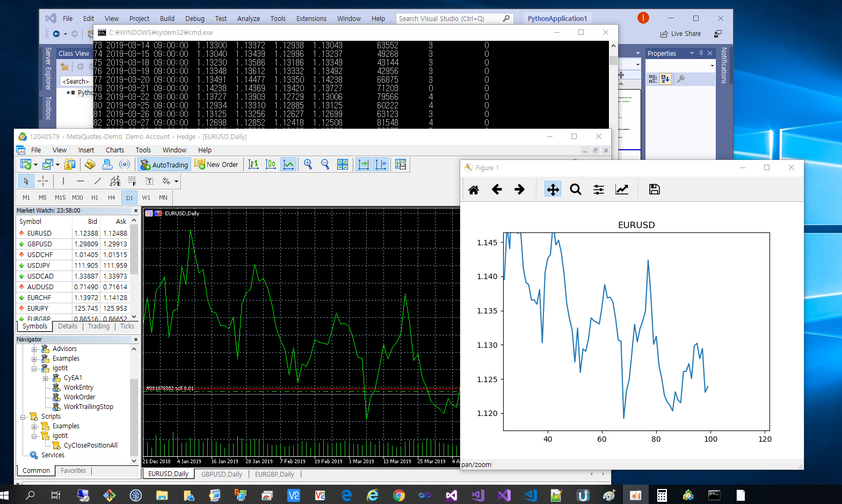Select the trendline drawing tool
Image resolution: width=842 pixels, height=504 pixels.
pyautogui.click(x=97, y=181)
